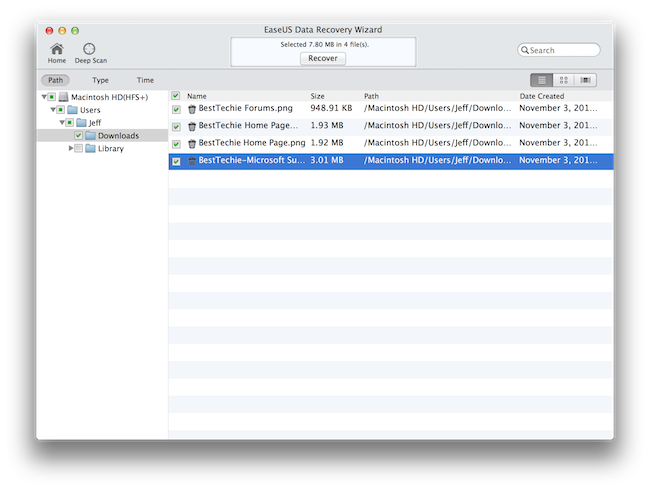Viewport: 650px width, 490px height.
Task: Click the Users folder icon
Action: point(73,110)
